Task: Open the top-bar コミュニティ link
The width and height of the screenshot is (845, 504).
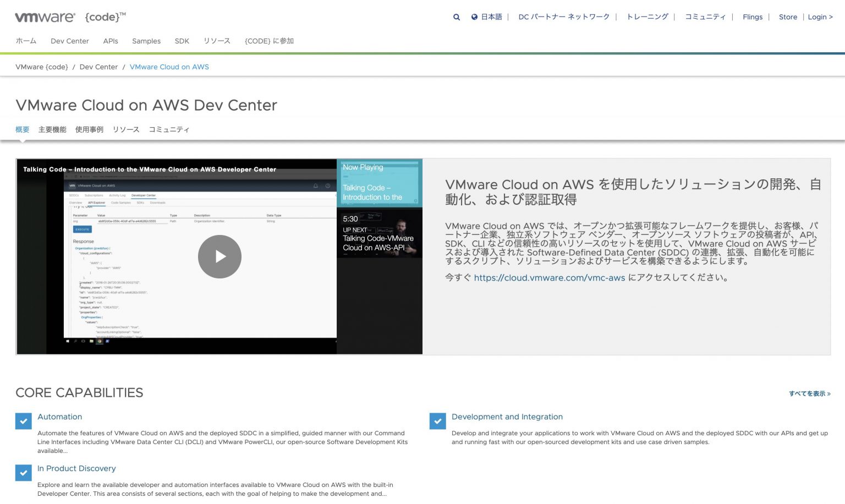Action: click(705, 17)
